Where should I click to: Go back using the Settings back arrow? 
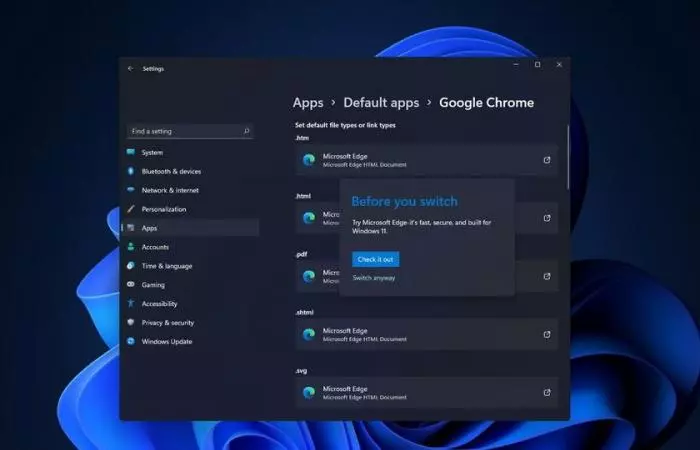130,69
